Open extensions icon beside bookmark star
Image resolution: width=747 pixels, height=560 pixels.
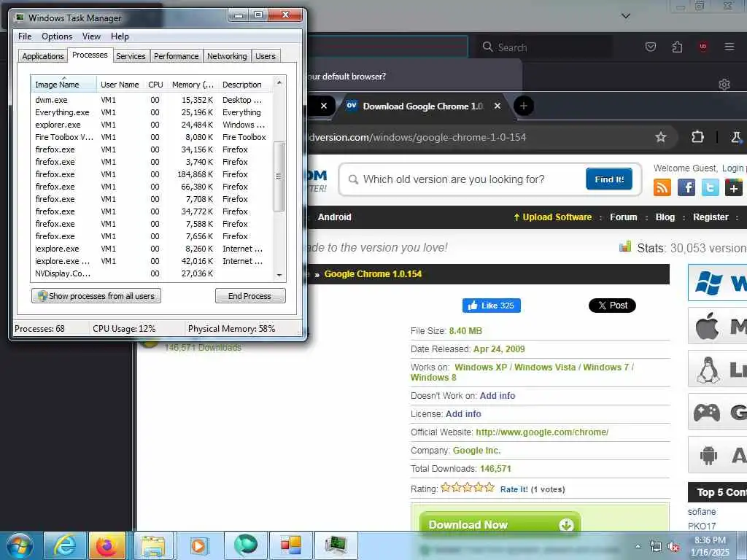[x=697, y=137]
